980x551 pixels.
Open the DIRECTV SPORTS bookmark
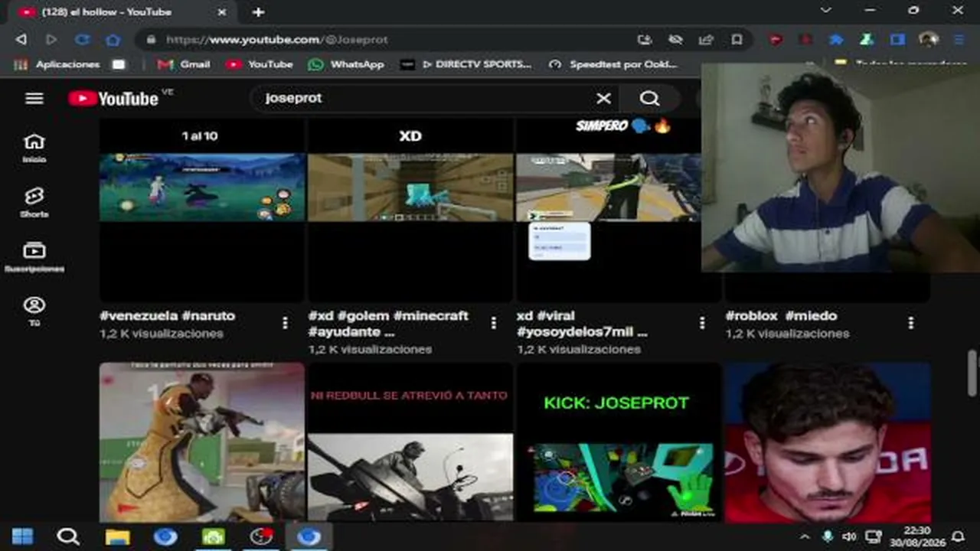(465, 64)
